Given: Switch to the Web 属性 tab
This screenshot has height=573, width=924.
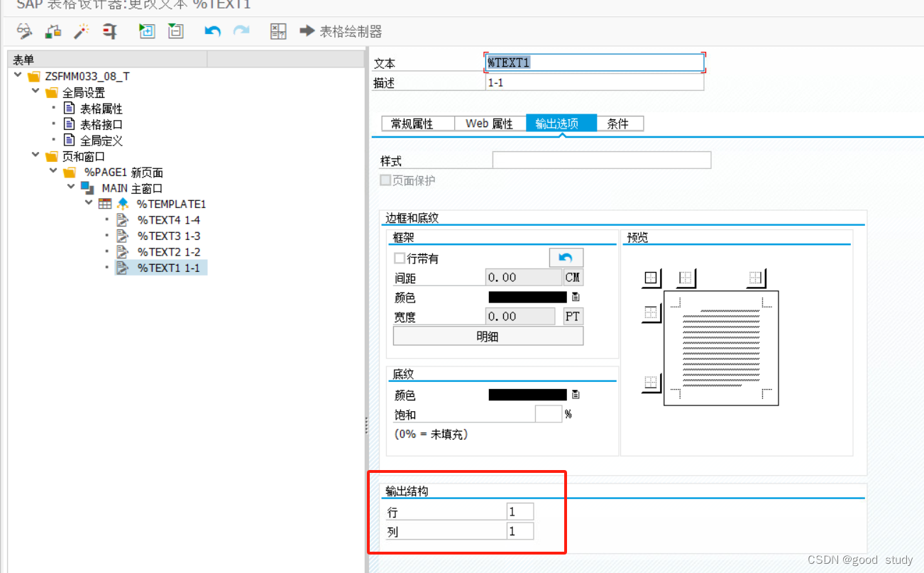Looking at the screenshot, I should [490, 123].
